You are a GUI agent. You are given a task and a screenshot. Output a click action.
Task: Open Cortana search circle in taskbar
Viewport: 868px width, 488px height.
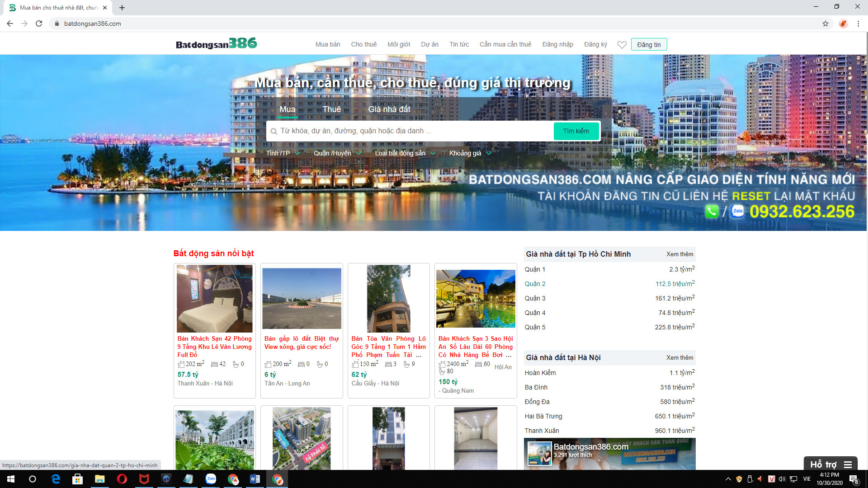(x=33, y=479)
